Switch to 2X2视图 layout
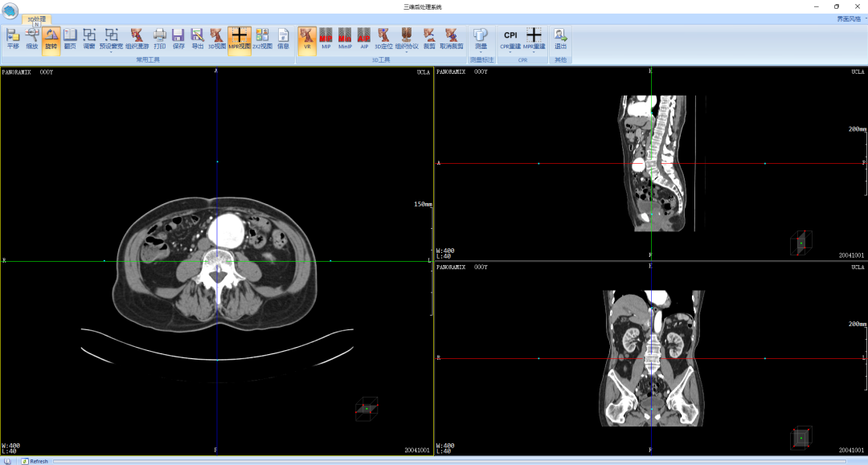 [x=262, y=39]
